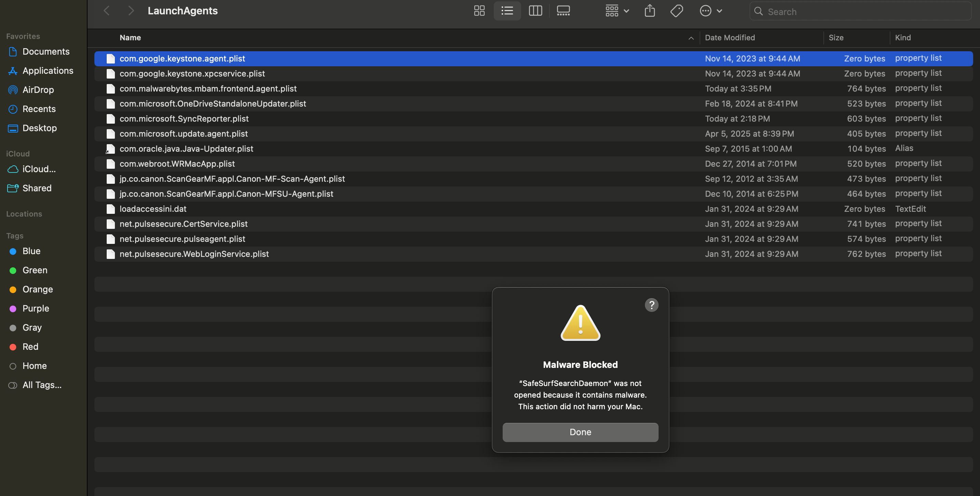Switch to column view
This screenshot has height=496, width=980.
coord(535,11)
